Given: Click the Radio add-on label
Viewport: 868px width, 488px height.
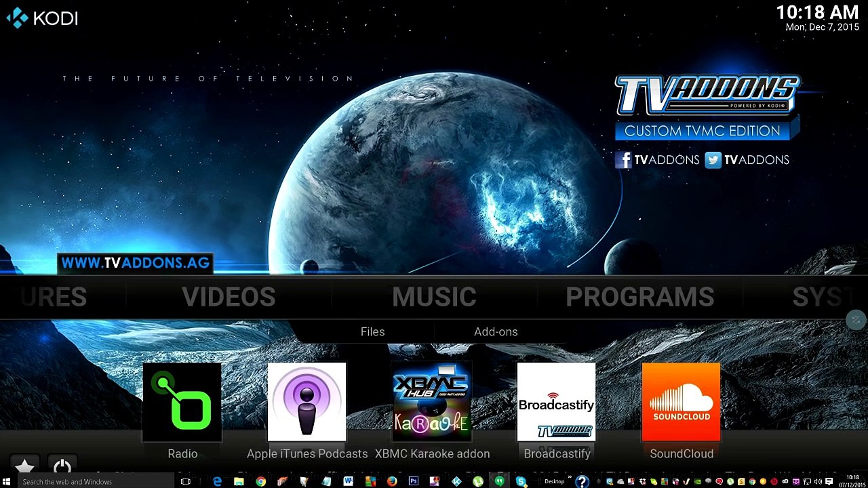Looking at the screenshot, I should click(x=182, y=453).
